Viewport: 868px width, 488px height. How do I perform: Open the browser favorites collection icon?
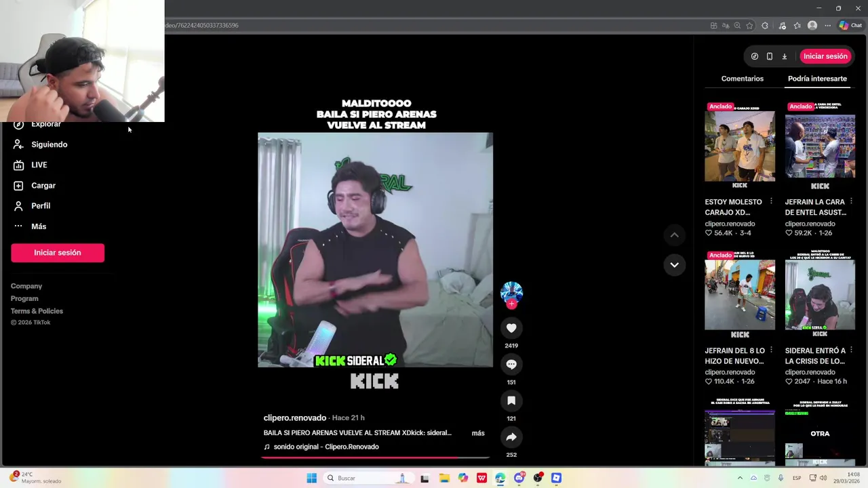pos(797,26)
